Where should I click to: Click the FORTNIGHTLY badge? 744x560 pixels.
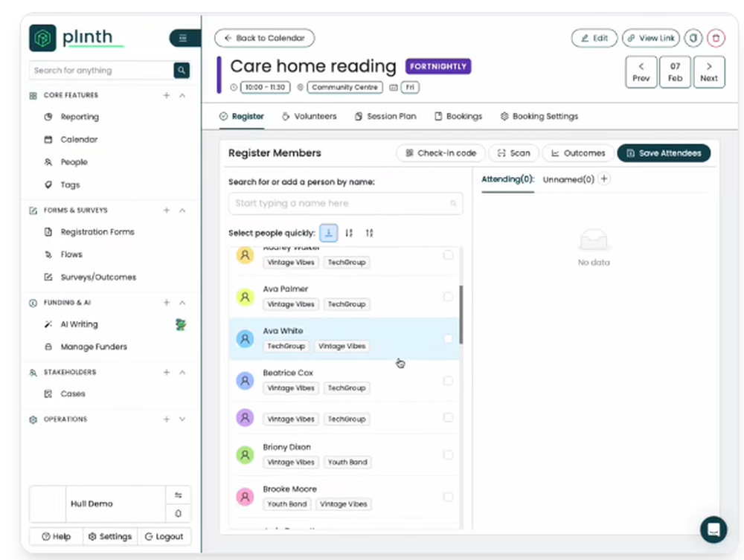click(438, 66)
